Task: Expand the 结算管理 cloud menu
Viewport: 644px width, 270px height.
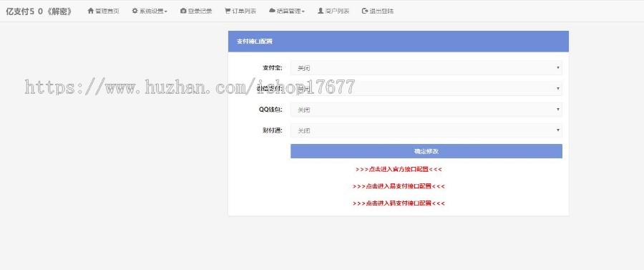Action: click(287, 11)
